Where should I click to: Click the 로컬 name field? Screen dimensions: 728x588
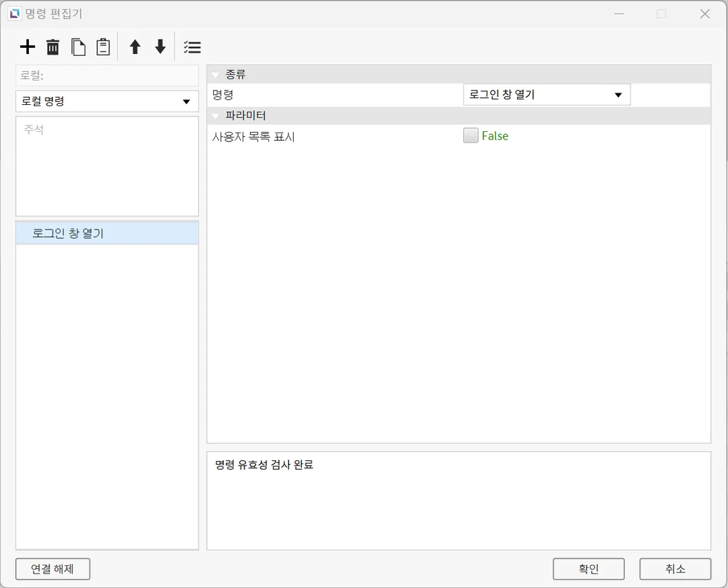tap(107, 75)
